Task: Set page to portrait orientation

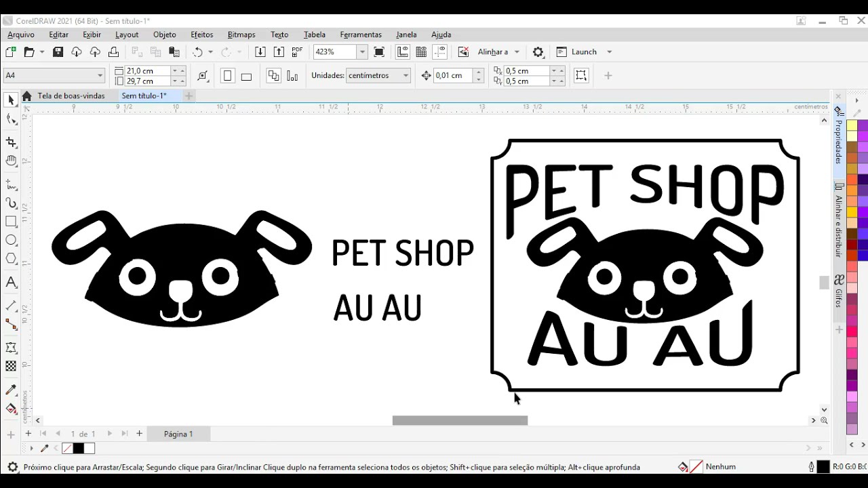Action: tap(228, 76)
